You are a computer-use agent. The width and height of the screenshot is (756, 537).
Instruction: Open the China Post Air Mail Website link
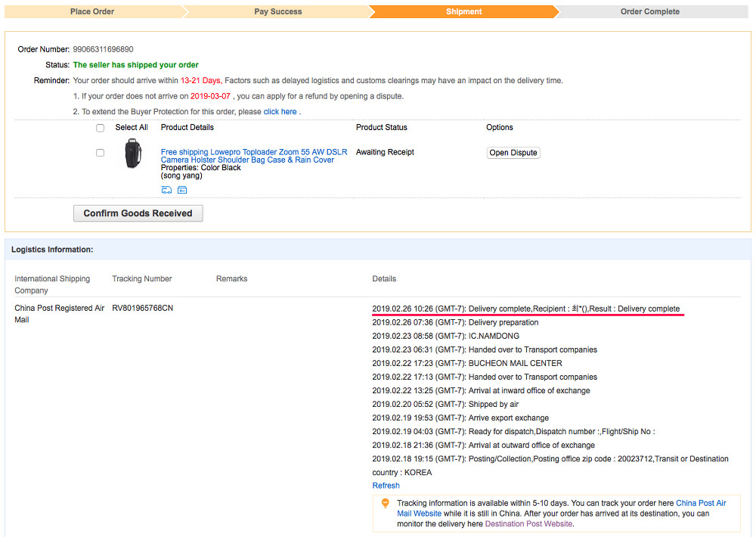click(x=701, y=503)
